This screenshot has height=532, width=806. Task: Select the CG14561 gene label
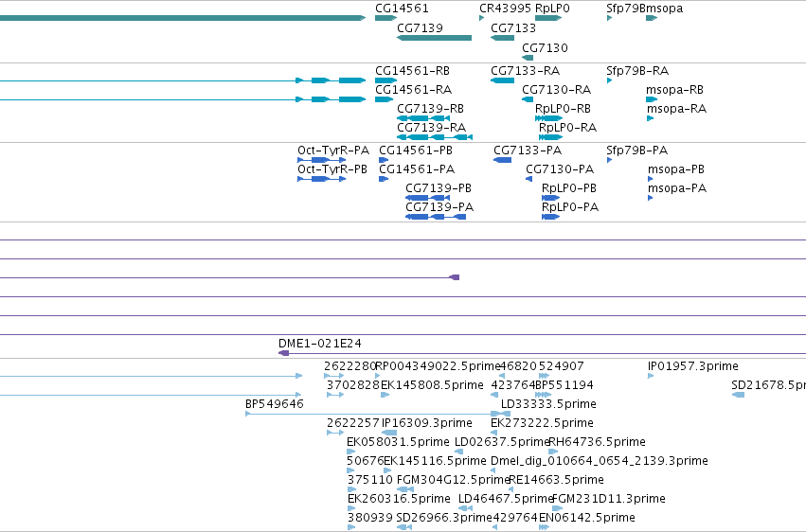(x=402, y=9)
